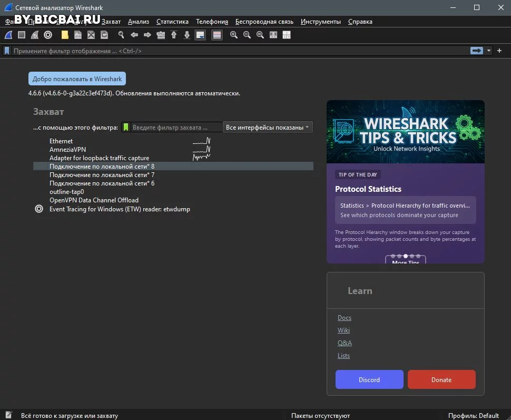This screenshot has width=511, height=420.
Task: Click the Discord button
Action: pyautogui.click(x=369, y=379)
